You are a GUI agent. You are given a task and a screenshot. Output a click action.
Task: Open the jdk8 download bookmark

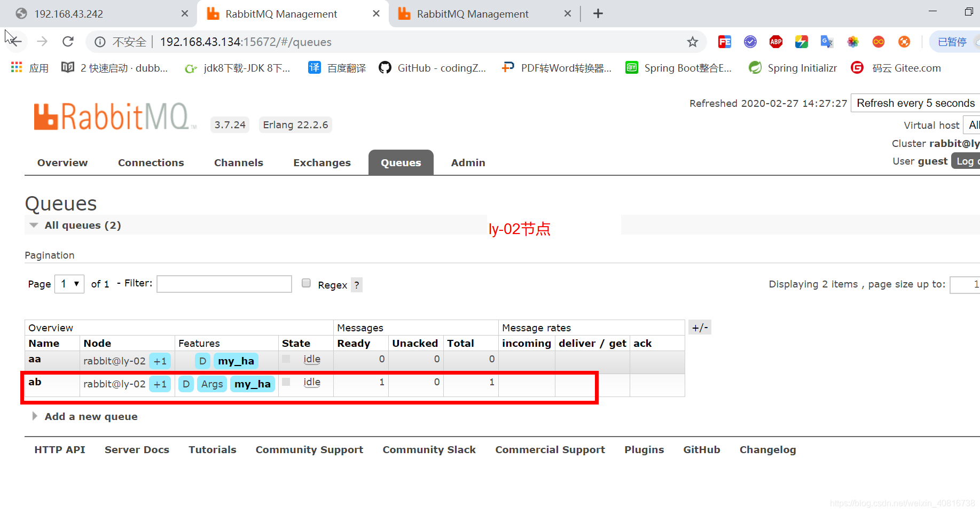click(237, 68)
